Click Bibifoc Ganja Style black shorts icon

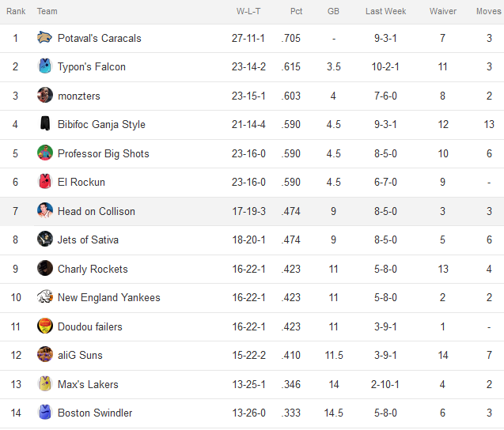pos(45,123)
